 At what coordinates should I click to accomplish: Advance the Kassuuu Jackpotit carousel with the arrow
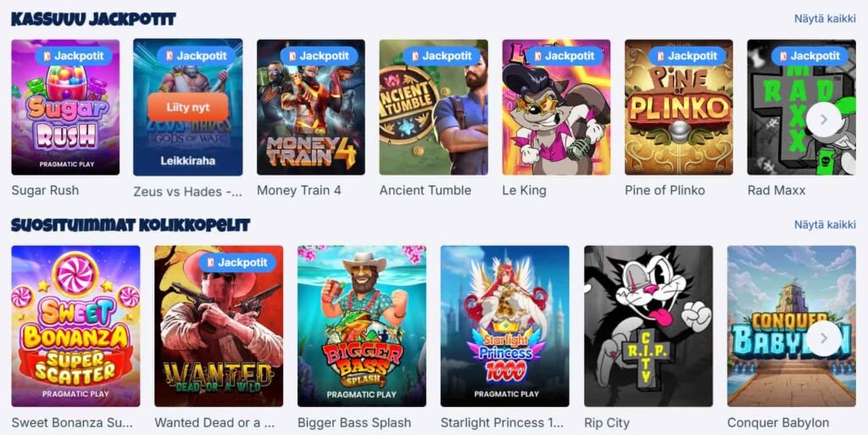pyautogui.click(x=824, y=119)
